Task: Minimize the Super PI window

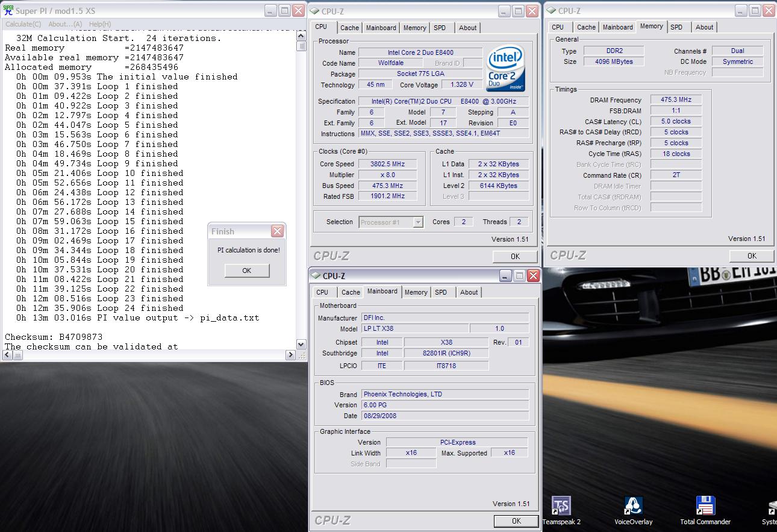Action: click(x=270, y=11)
